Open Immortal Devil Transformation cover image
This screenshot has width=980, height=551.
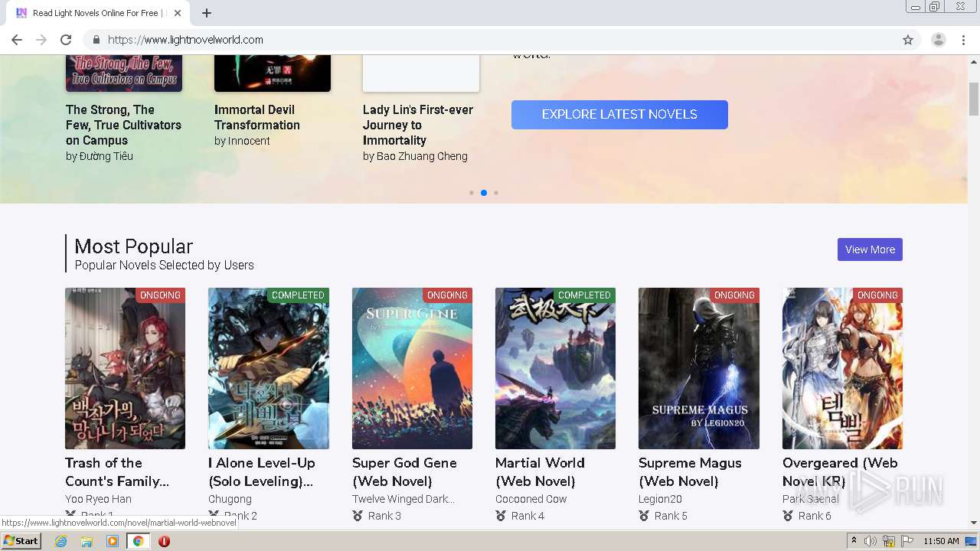273,73
